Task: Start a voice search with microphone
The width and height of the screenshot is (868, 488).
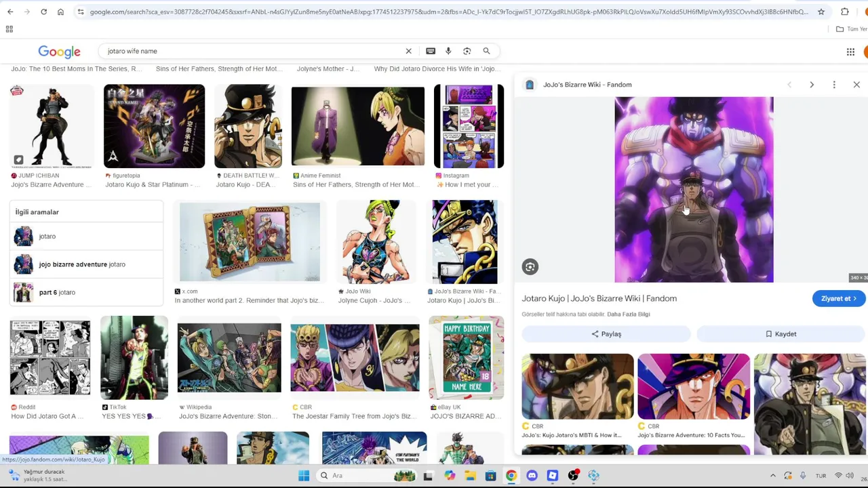Action: point(448,51)
